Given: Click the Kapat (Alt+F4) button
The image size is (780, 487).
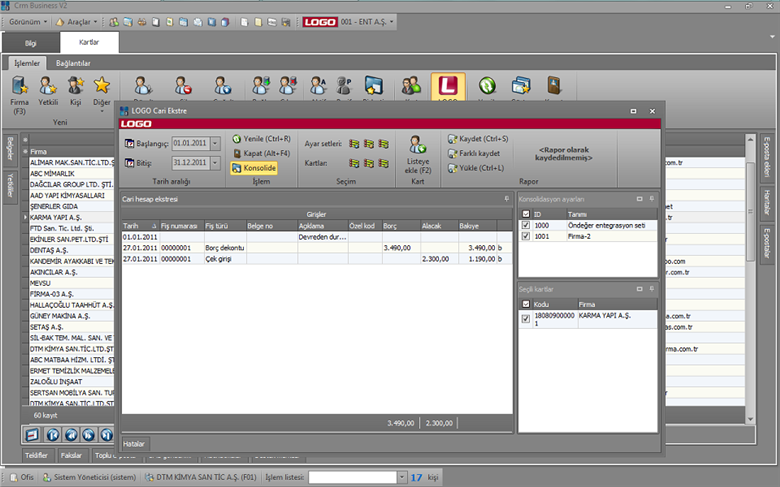Looking at the screenshot, I should [262, 153].
